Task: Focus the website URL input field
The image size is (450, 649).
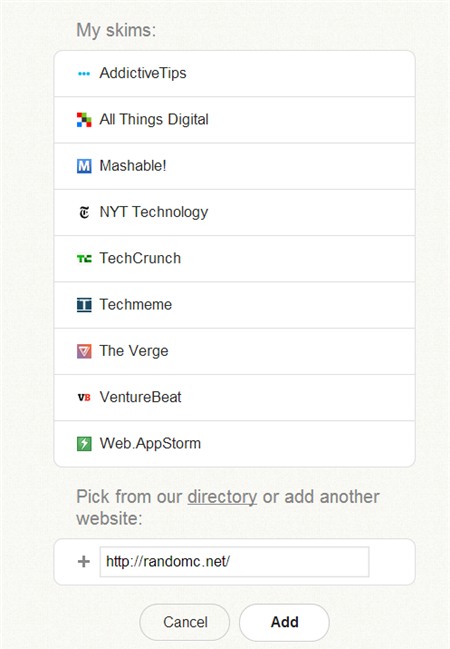Action: [x=234, y=562]
